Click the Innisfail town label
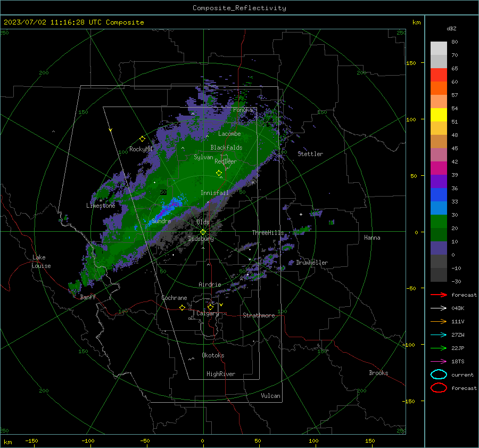 (x=214, y=193)
